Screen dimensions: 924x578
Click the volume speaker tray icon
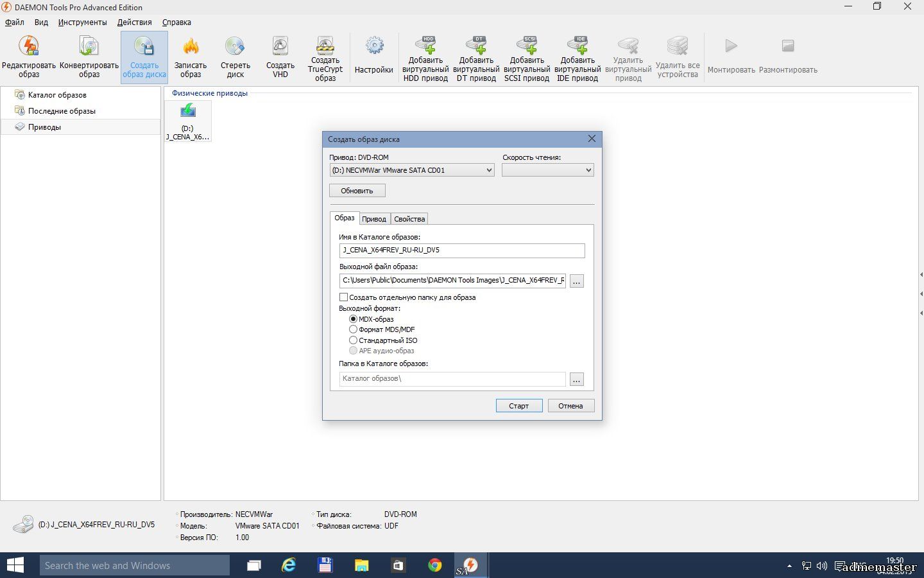coord(822,566)
